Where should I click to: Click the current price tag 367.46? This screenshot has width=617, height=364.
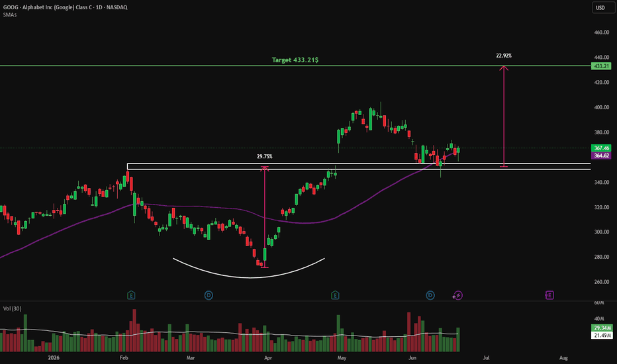(x=601, y=148)
